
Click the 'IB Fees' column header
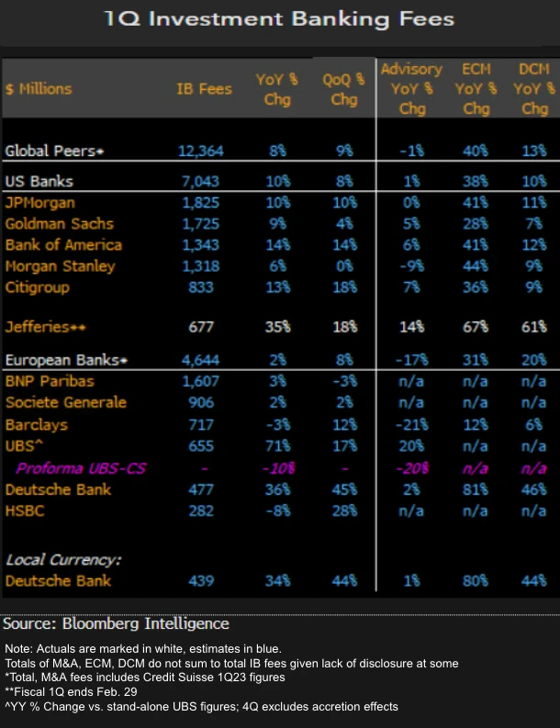click(204, 89)
